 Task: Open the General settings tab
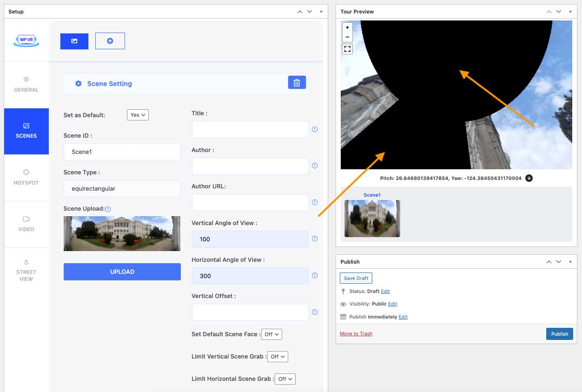[26, 84]
